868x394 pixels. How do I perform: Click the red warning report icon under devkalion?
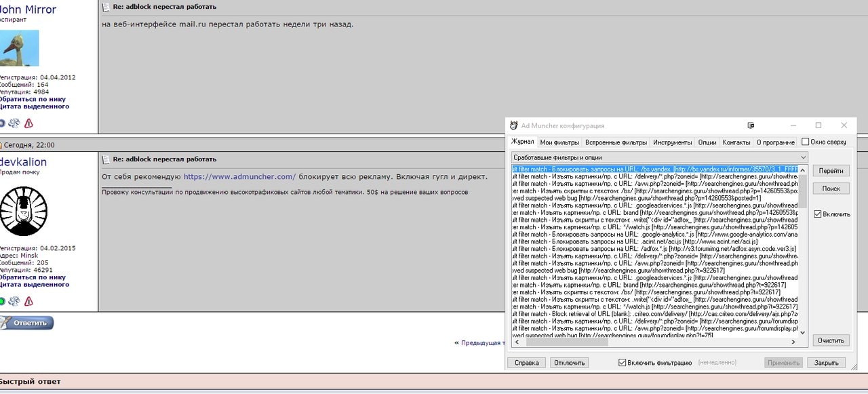point(28,301)
